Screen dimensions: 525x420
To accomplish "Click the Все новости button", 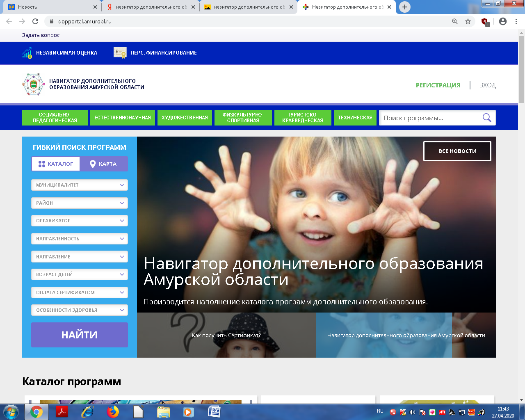I will [457, 151].
